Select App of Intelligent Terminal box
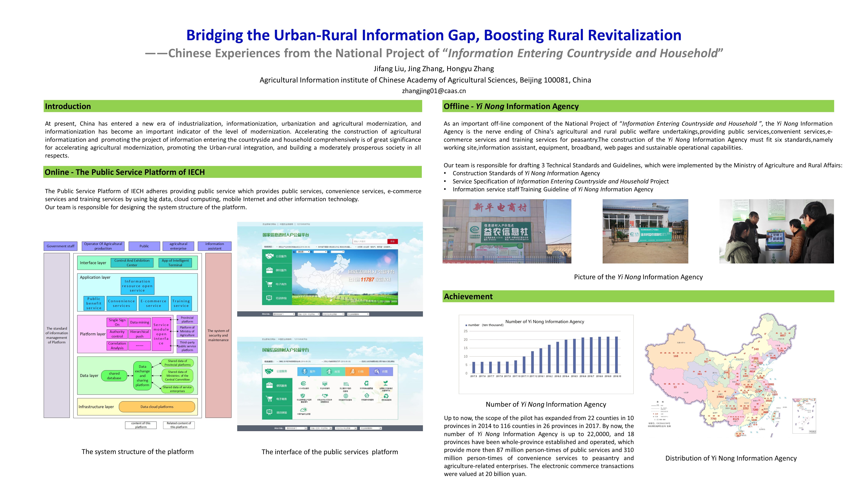 coord(175,263)
